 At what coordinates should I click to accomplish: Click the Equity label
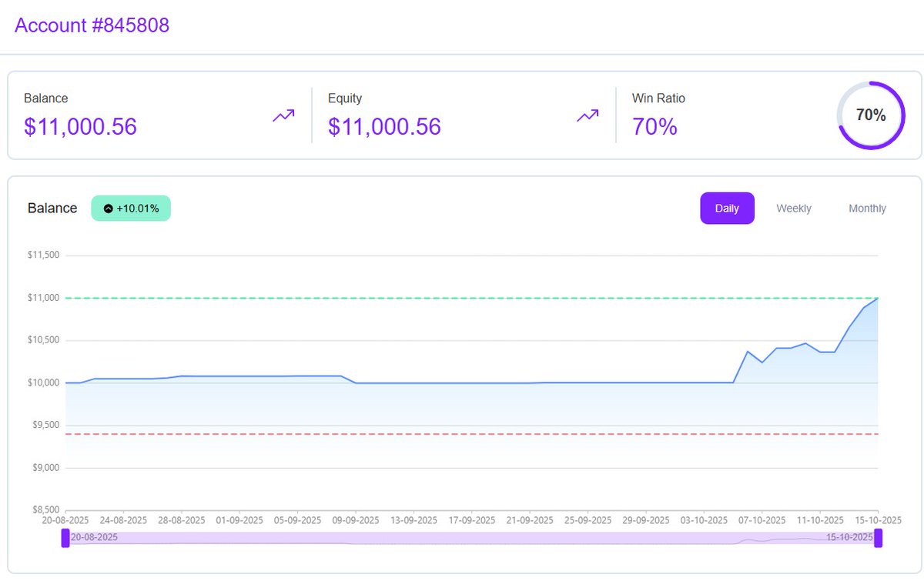point(345,99)
